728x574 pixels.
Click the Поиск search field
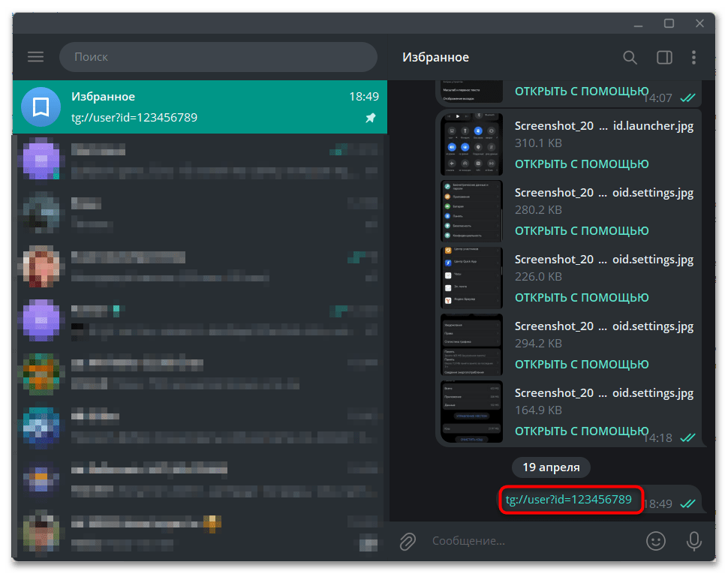(x=218, y=57)
